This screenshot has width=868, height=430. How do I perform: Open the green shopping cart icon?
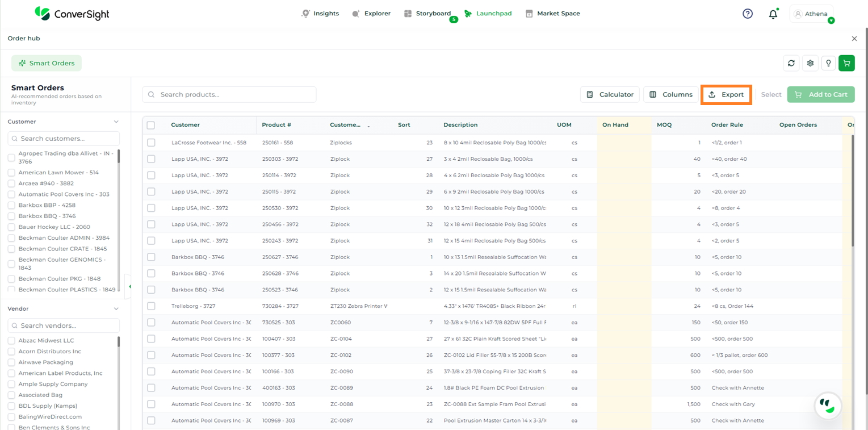point(846,63)
